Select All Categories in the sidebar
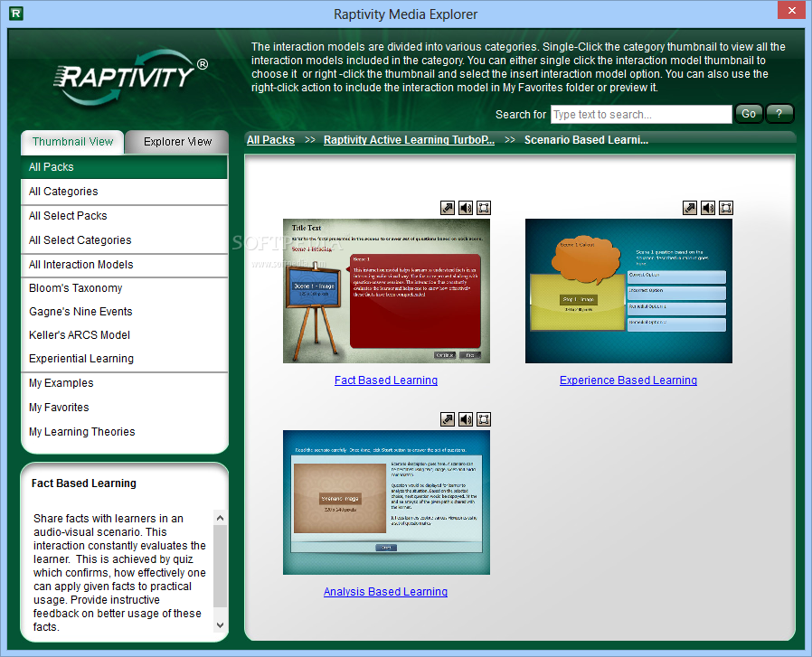 (x=124, y=191)
